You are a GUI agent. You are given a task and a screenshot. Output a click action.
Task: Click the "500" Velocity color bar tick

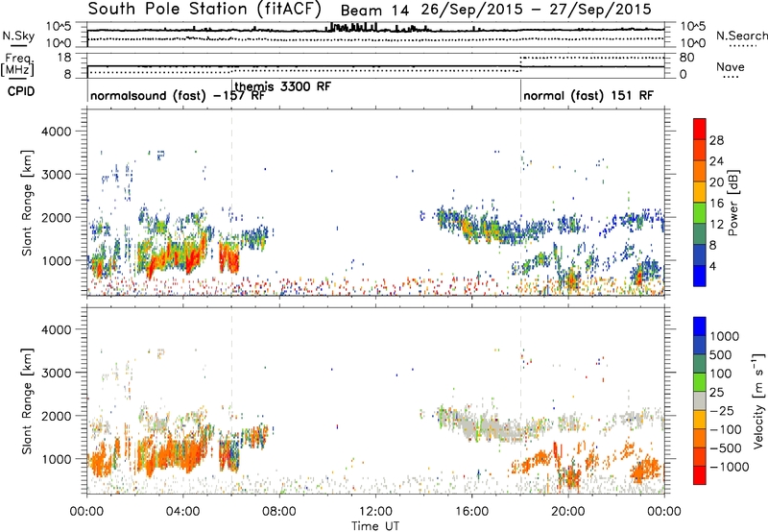(723, 355)
